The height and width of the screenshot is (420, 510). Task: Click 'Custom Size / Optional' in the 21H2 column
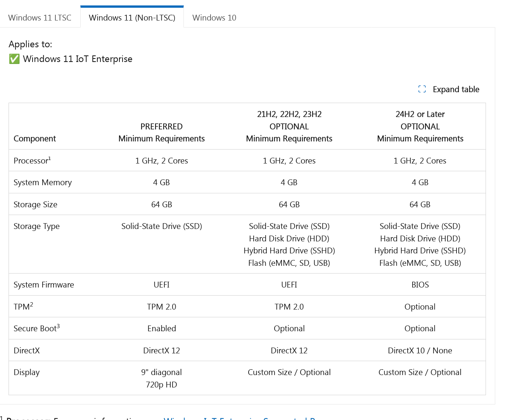point(289,372)
